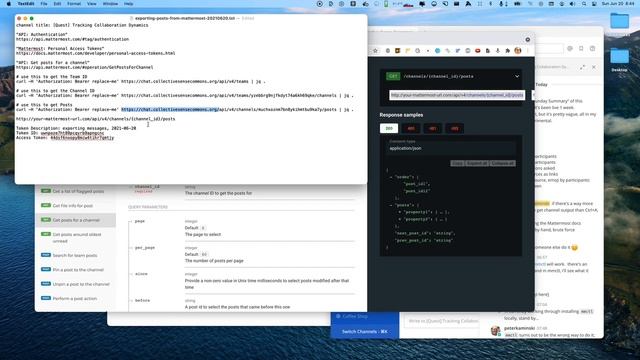Screen dimensions: 640x360
Task: Open 'Get file info for post' docs entry
Action: tap(73, 206)
